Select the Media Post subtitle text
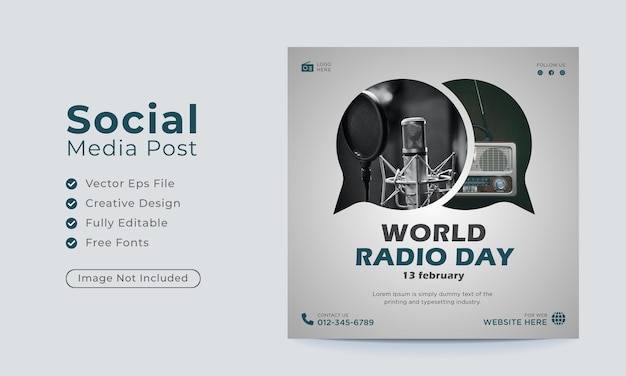Viewport: 626px width, 376px height. [132, 148]
